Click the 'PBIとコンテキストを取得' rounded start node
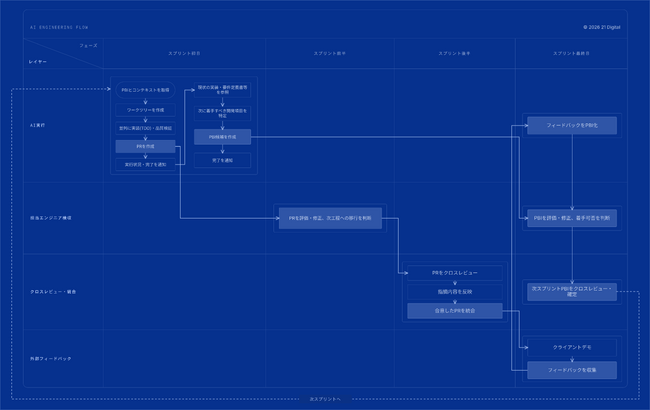Image resolution: width=650 pixels, height=410 pixels. [145, 90]
